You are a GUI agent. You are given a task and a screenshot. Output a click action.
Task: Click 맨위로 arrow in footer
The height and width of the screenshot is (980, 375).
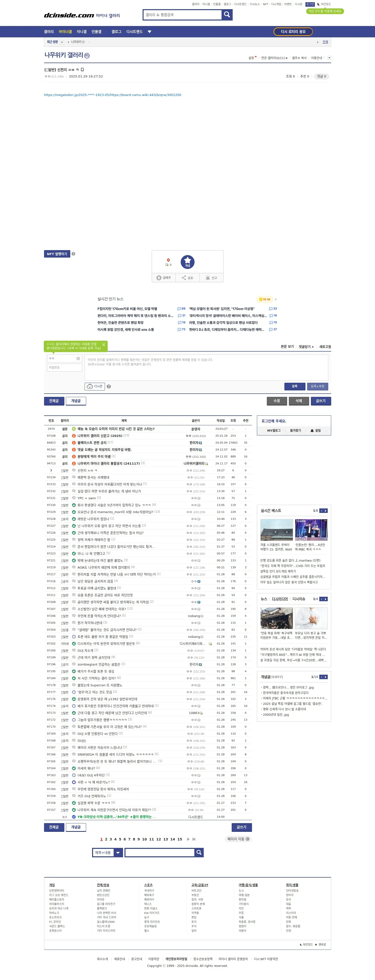[x=321, y=945]
